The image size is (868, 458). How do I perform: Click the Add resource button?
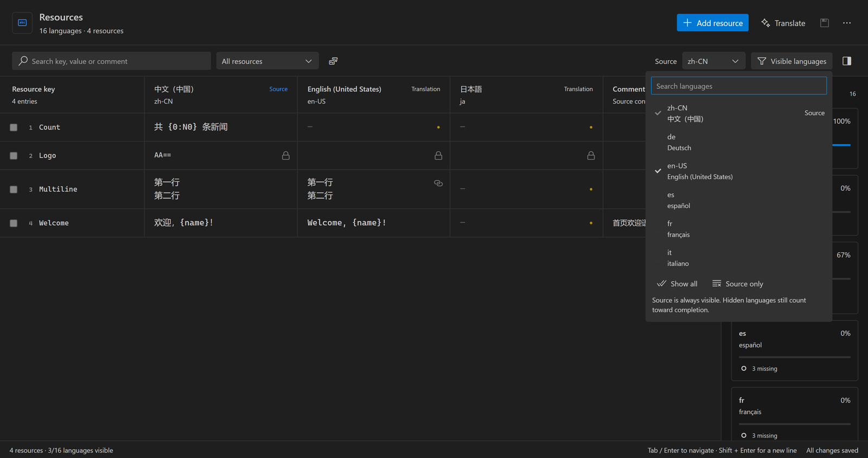click(712, 23)
